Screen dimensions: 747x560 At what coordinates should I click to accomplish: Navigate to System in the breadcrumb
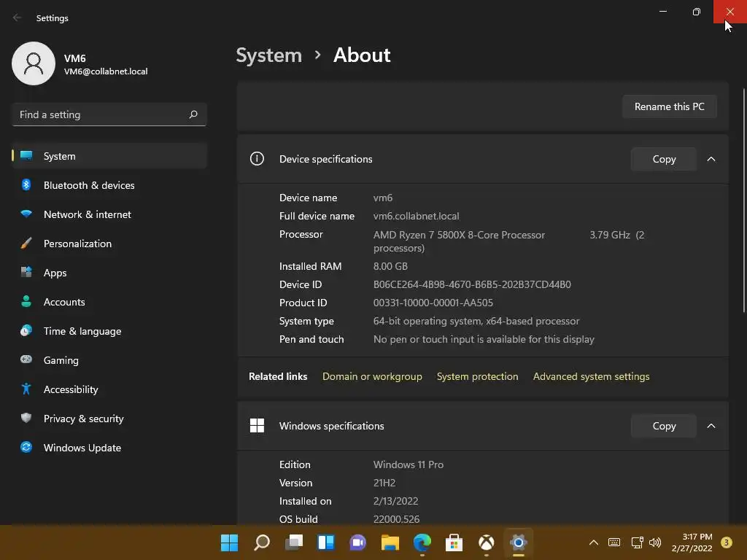[269, 55]
